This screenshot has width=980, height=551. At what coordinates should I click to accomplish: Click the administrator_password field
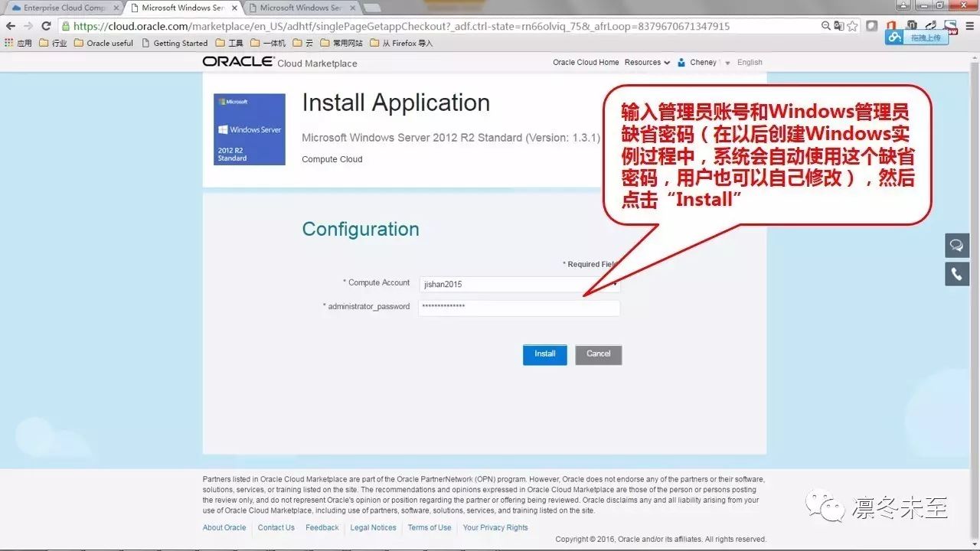click(519, 308)
